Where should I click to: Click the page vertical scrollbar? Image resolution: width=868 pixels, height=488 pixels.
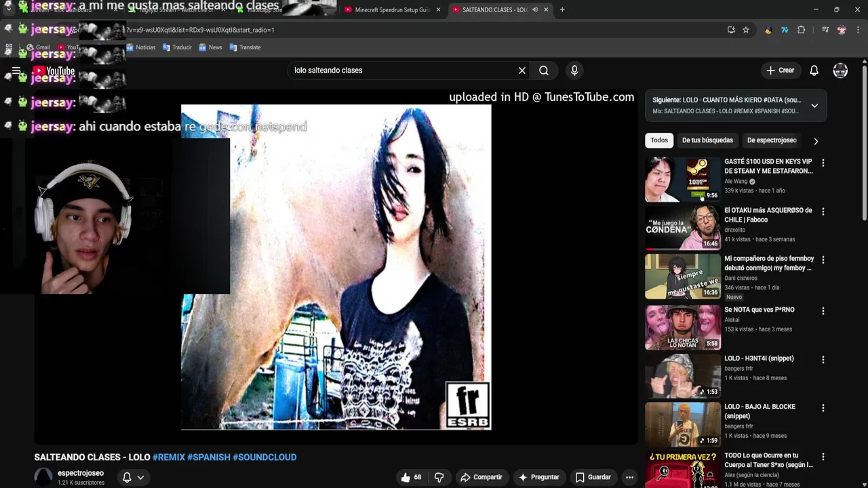tap(865, 142)
